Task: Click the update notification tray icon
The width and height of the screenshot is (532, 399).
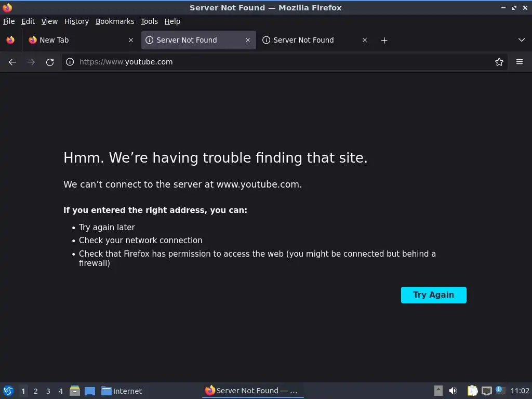Action: (x=500, y=390)
